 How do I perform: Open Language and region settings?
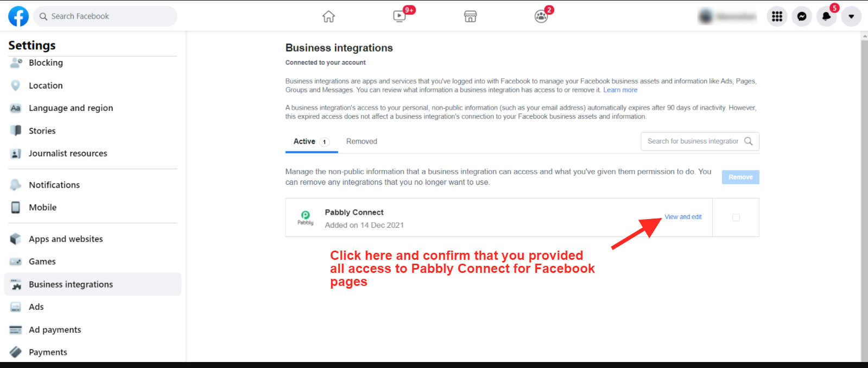(x=93, y=108)
